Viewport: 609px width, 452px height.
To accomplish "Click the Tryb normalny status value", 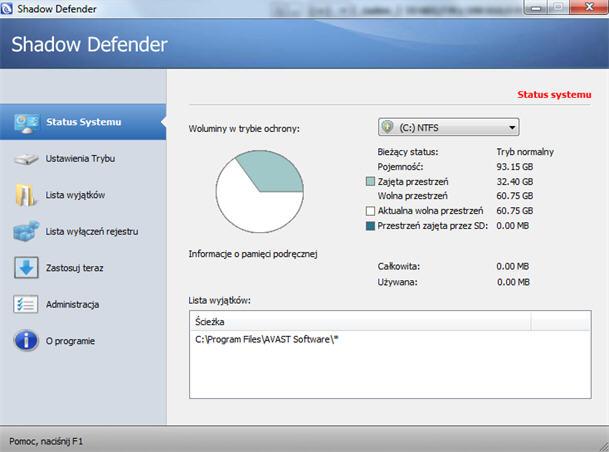I will (x=525, y=152).
